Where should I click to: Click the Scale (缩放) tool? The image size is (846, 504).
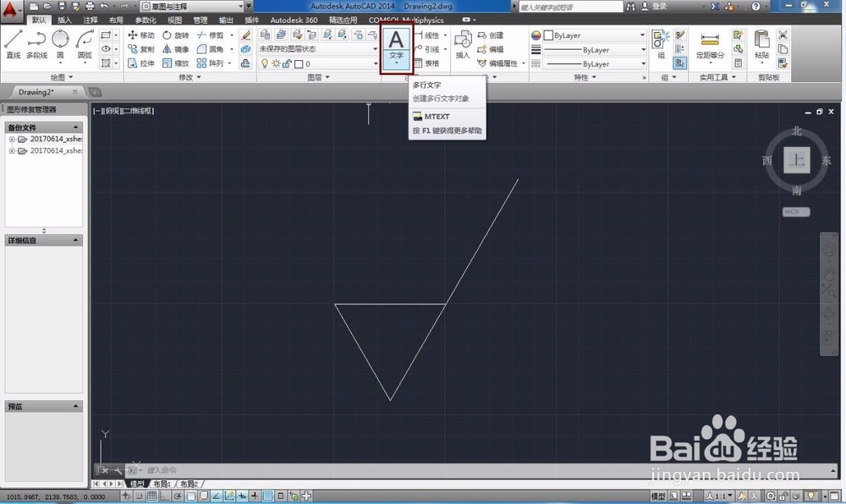(x=176, y=63)
